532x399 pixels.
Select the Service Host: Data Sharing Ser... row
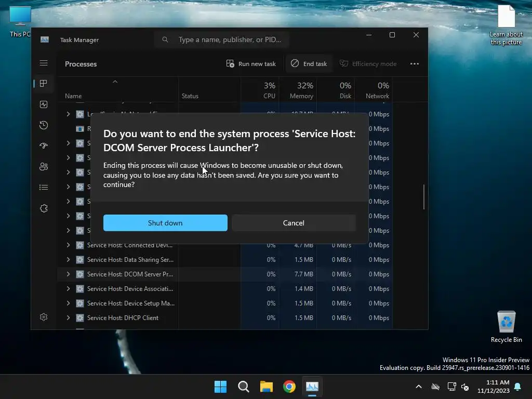pos(225,260)
